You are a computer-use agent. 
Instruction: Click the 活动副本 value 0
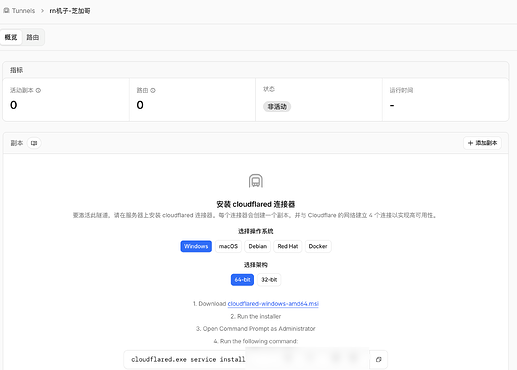[14, 105]
